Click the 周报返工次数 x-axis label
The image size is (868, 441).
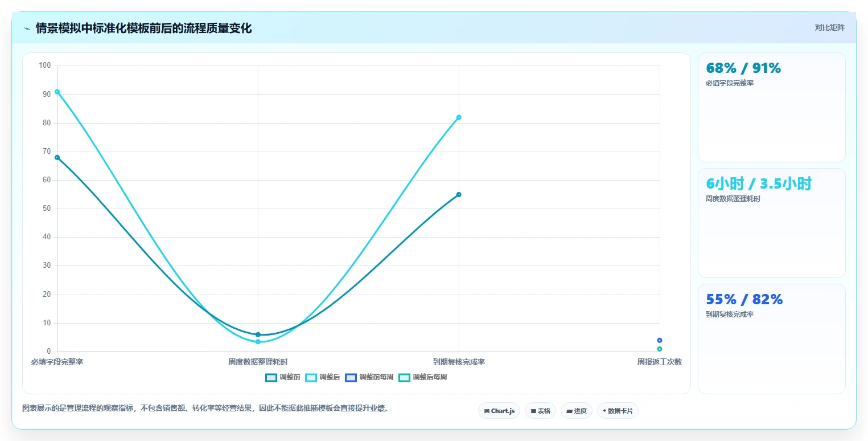click(660, 362)
